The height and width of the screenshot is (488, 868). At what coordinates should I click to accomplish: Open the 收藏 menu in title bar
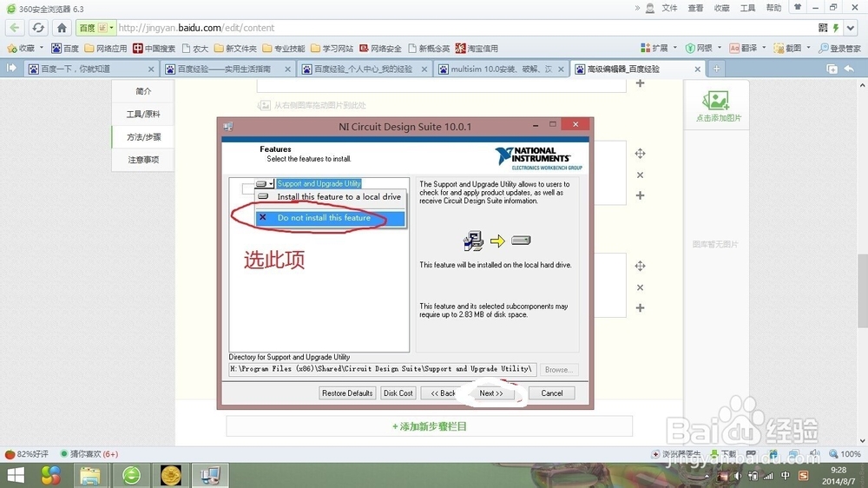(721, 8)
